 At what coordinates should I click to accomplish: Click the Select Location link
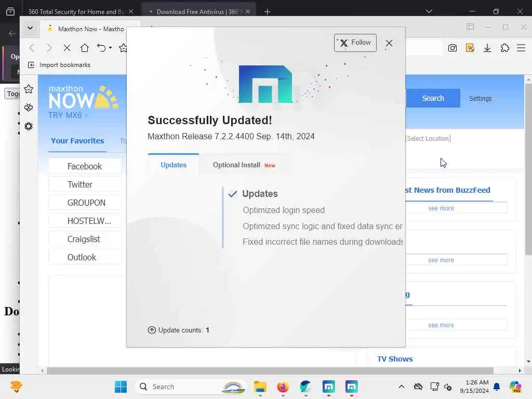tap(428, 138)
